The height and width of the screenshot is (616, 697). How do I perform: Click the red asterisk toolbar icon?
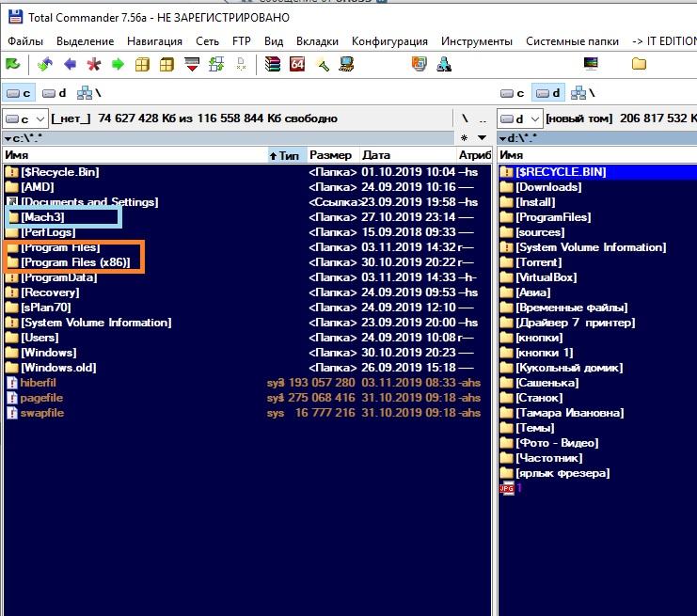pos(93,65)
